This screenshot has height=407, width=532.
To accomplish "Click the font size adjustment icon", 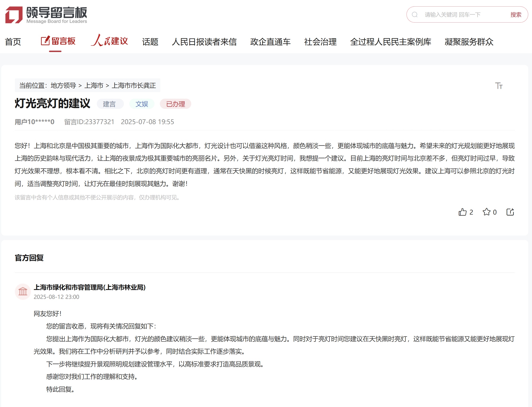I will (x=499, y=86).
